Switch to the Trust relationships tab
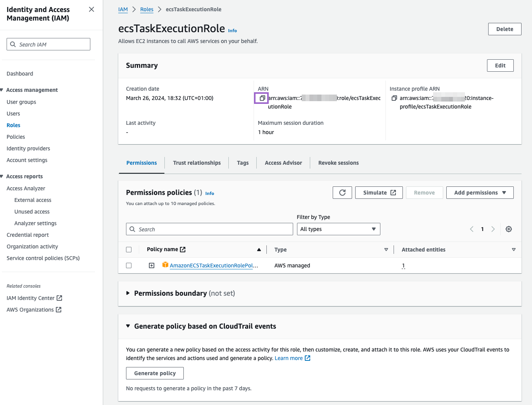This screenshot has width=532, height=405. click(x=197, y=163)
